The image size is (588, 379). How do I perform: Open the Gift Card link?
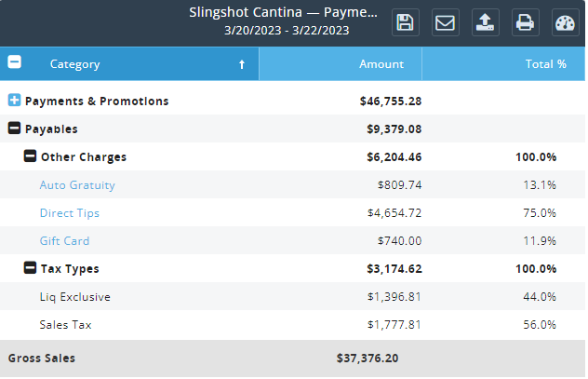click(x=65, y=241)
